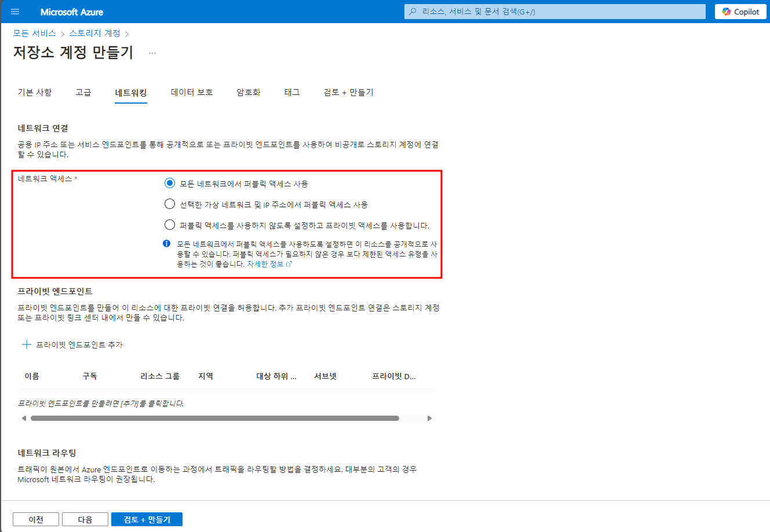Click the 이전 button
This screenshot has width=770, height=532.
tap(36, 519)
